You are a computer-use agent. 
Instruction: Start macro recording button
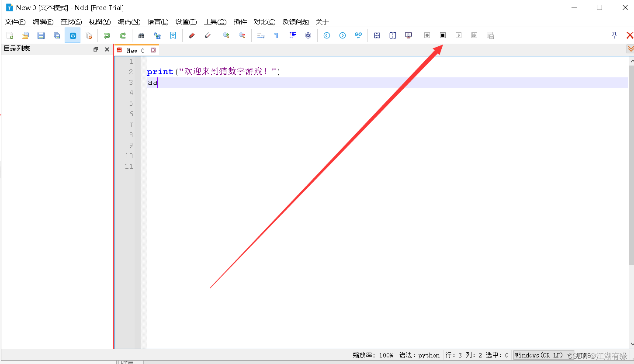[427, 35]
